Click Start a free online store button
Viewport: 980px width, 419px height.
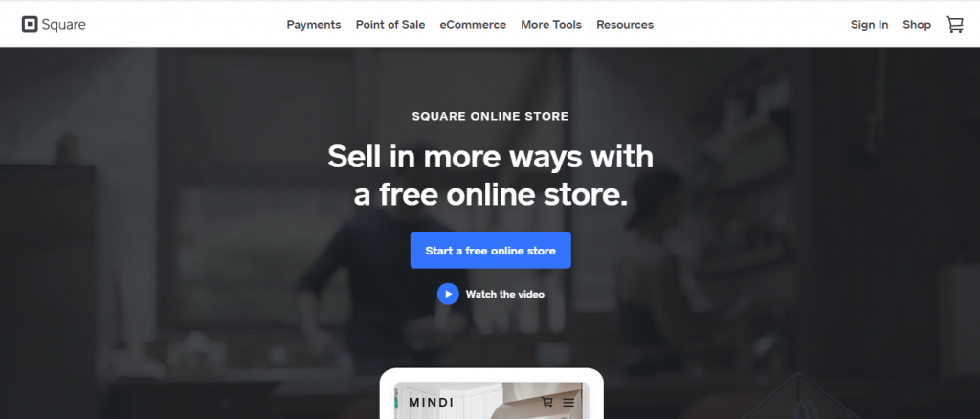click(491, 251)
